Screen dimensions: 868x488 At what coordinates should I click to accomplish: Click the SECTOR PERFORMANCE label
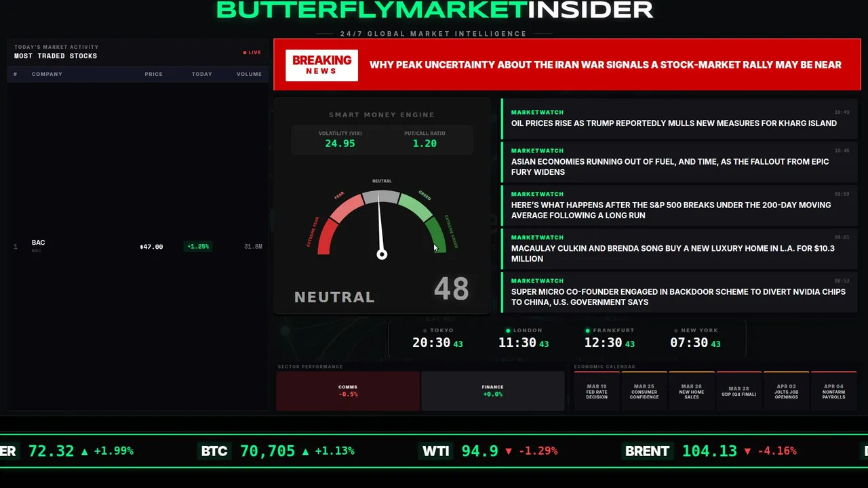(310, 367)
